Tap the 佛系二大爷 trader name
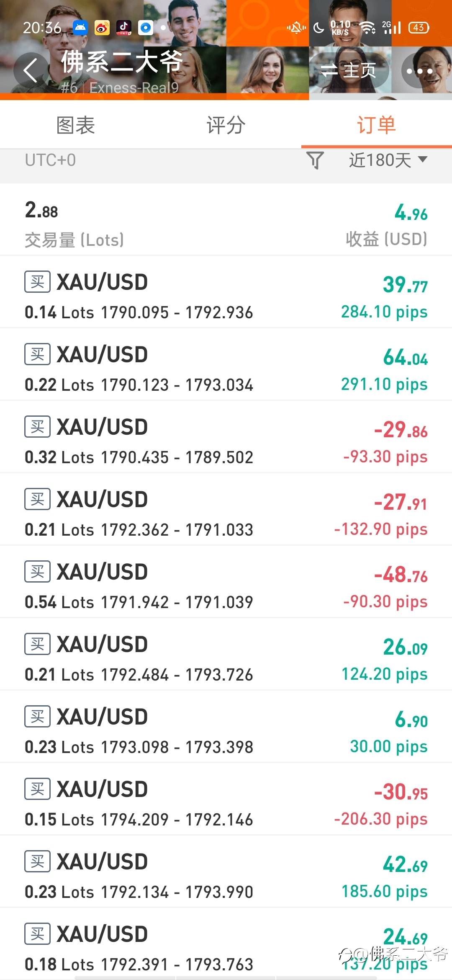Image resolution: width=452 pixels, height=980 pixels. 122,62
